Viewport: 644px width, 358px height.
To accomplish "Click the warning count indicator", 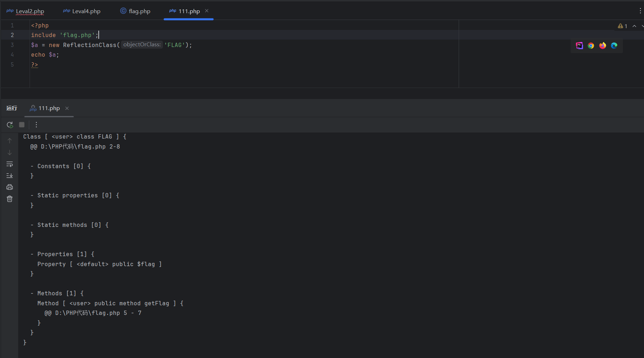I will [x=622, y=26].
